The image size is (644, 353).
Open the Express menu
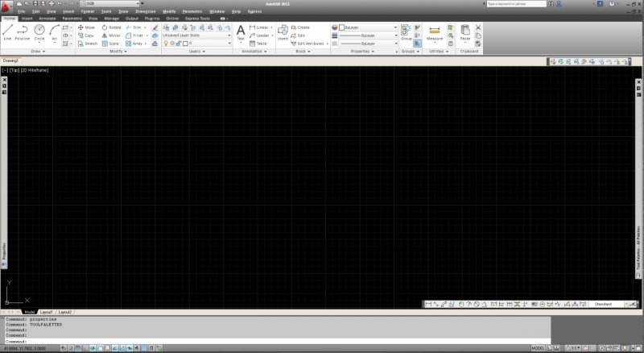point(254,11)
